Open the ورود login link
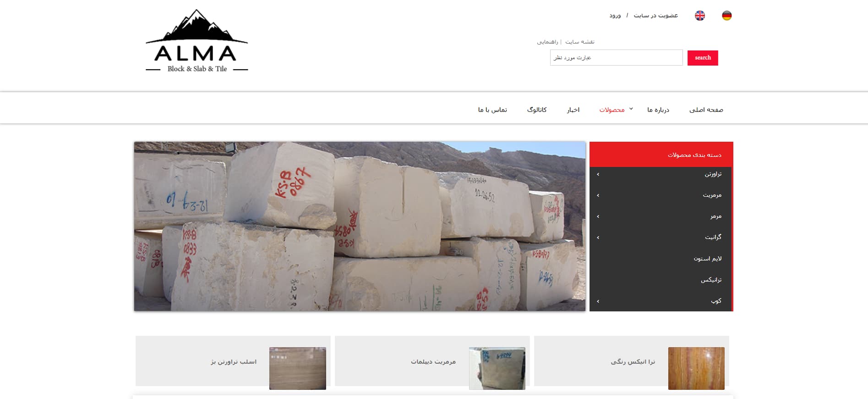This screenshot has height=399, width=868. click(x=615, y=16)
